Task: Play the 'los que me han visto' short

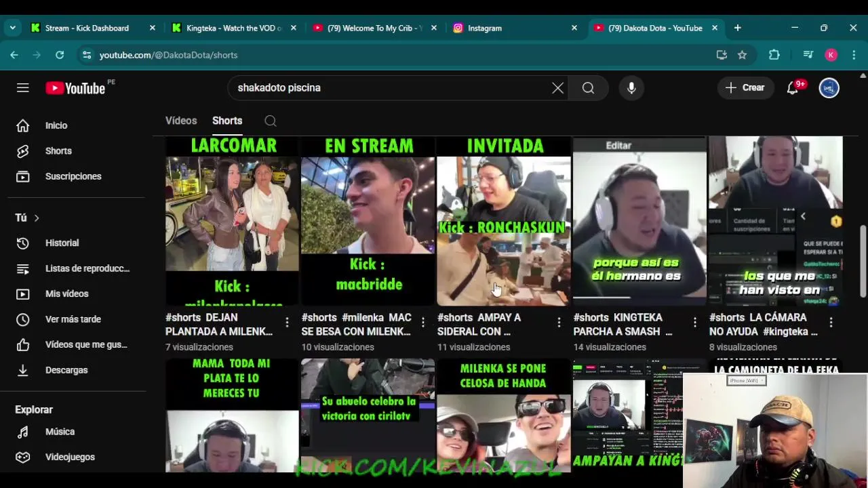Action: click(776, 221)
